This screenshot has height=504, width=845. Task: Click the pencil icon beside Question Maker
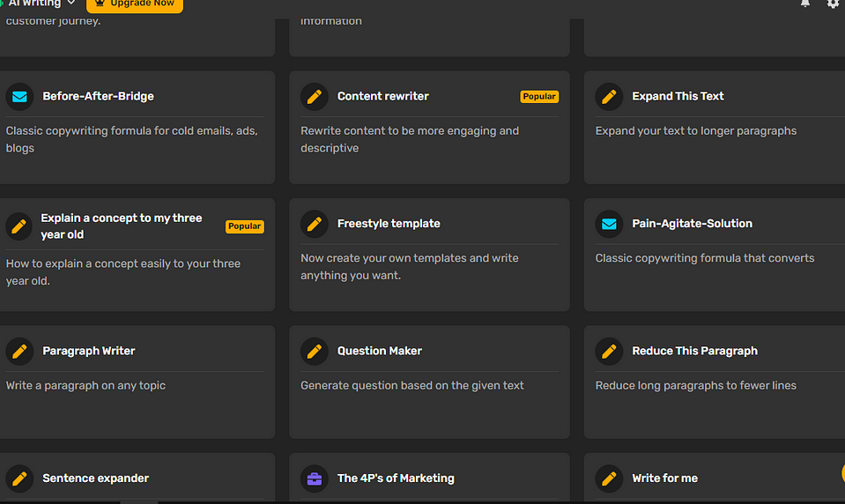point(315,351)
